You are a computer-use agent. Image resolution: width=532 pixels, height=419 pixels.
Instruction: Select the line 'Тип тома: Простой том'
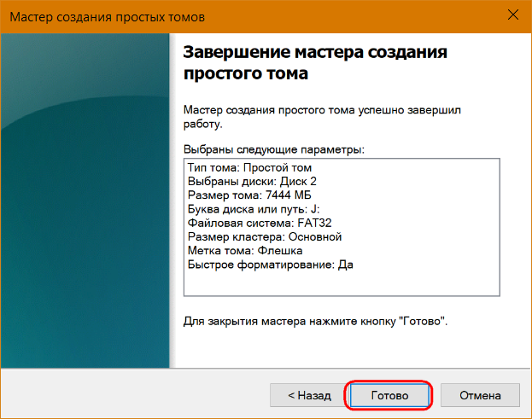249,167
